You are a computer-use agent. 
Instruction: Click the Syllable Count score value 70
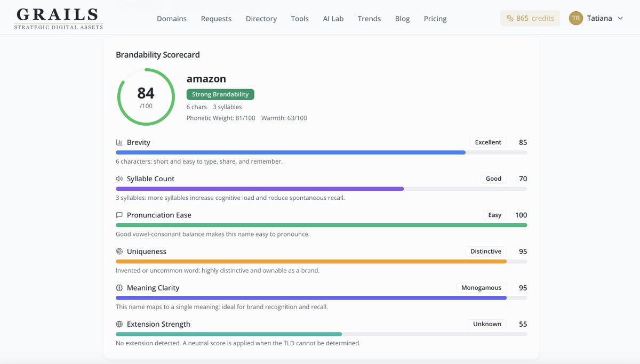523,179
